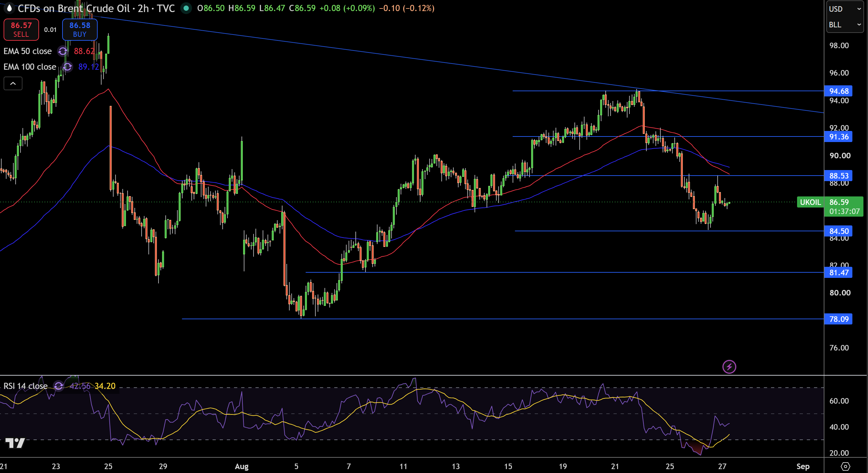This screenshot has height=473, width=868.
Task: Click the TradingView logo
Action: point(15,443)
